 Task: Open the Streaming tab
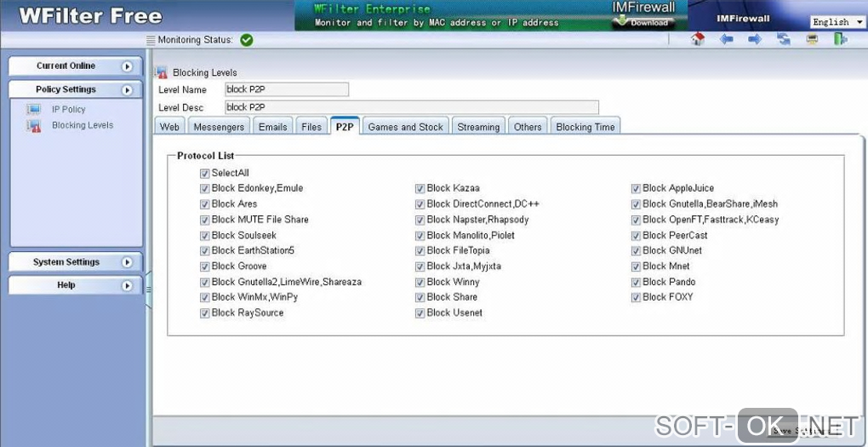(x=478, y=127)
